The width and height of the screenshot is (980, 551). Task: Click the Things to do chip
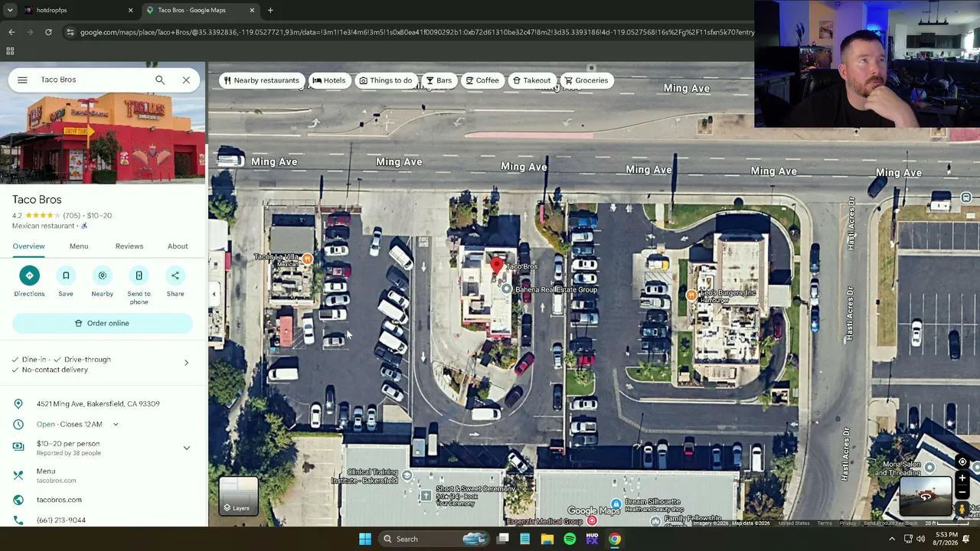385,80
